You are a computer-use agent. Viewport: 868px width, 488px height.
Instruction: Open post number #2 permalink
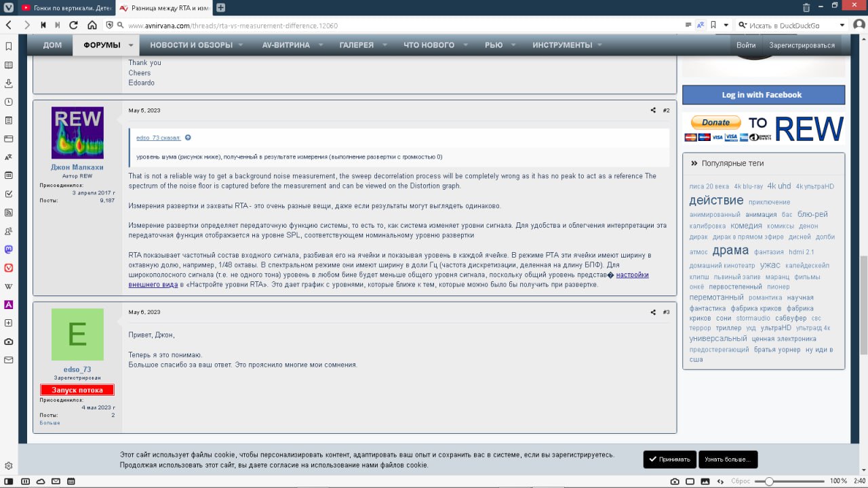tap(666, 110)
